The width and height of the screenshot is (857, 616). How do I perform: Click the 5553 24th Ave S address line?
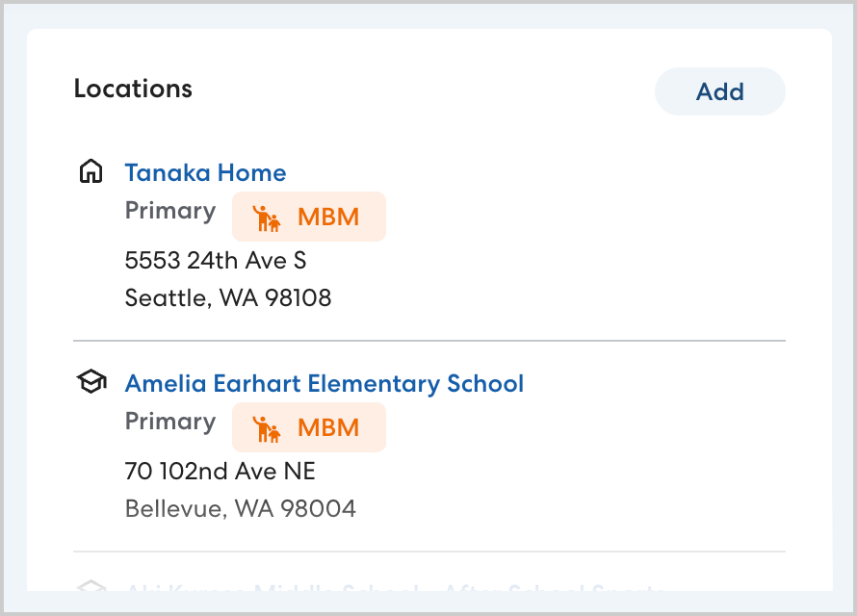pos(216,260)
